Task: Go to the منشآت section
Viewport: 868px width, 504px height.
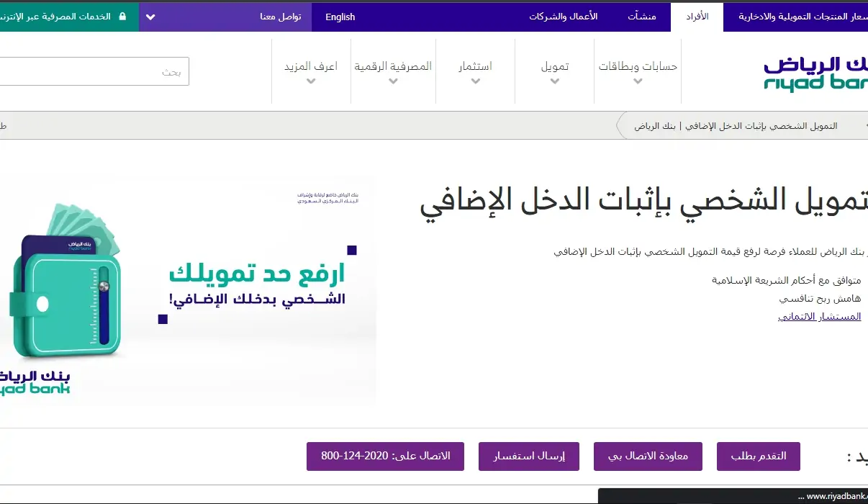Action: 642,17
